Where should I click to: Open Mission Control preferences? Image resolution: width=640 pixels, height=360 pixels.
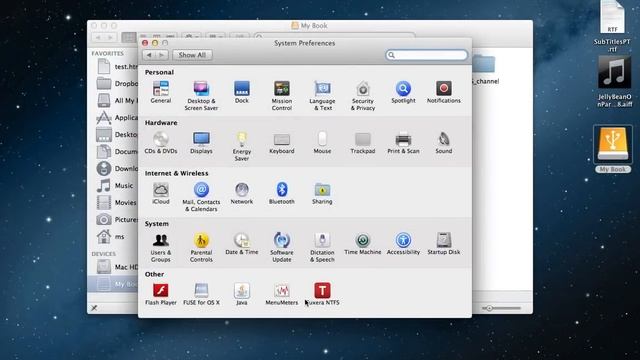(282, 96)
